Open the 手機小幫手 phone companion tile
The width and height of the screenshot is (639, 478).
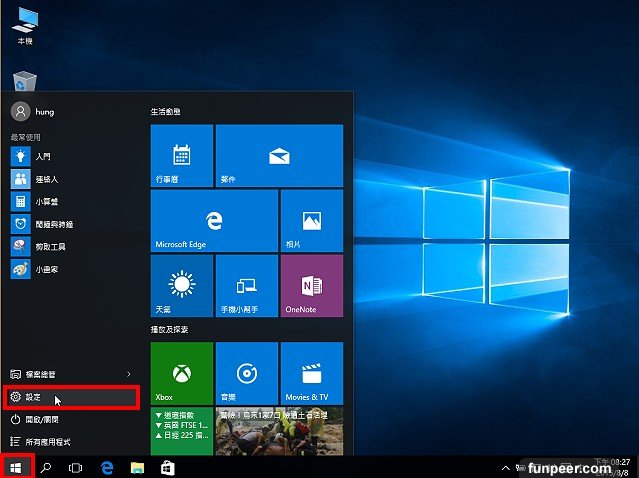(x=246, y=285)
